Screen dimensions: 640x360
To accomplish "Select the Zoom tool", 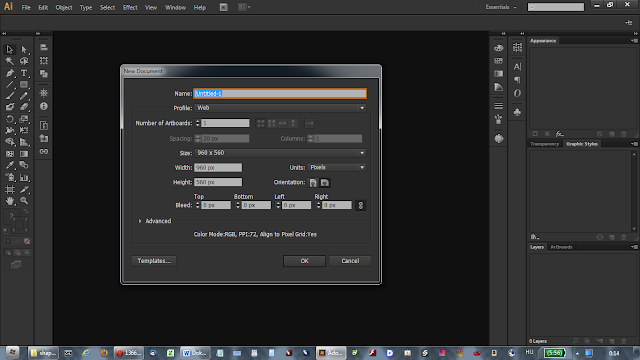I will point(24,200).
